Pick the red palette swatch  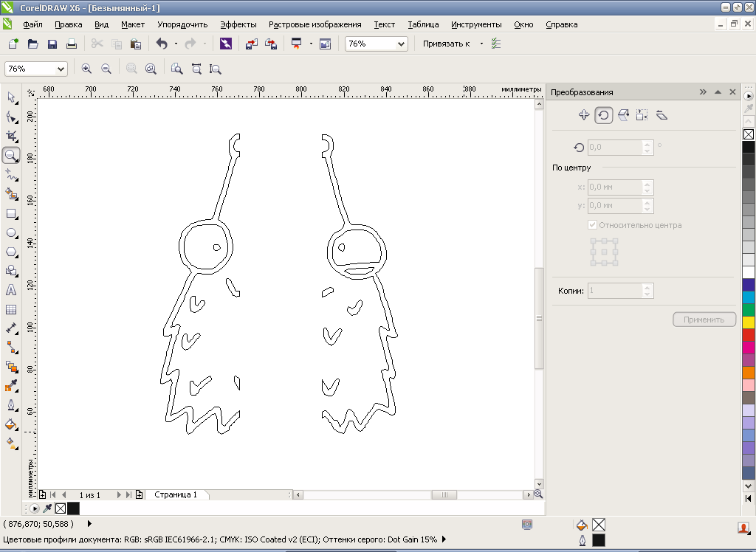pos(749,335)
